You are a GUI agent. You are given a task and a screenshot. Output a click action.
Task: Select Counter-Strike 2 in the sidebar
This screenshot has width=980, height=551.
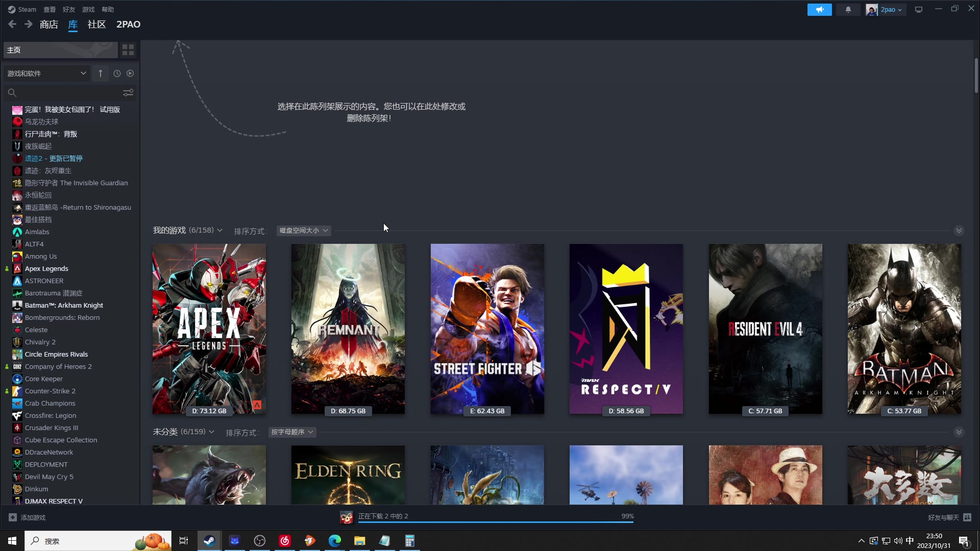tap(50, 391)
